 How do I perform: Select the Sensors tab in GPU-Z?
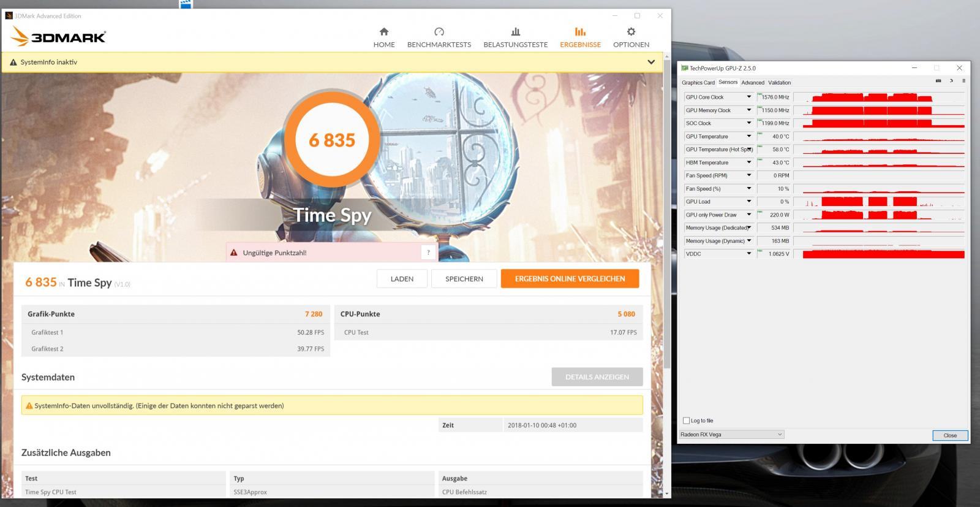[x=728, y=82]
